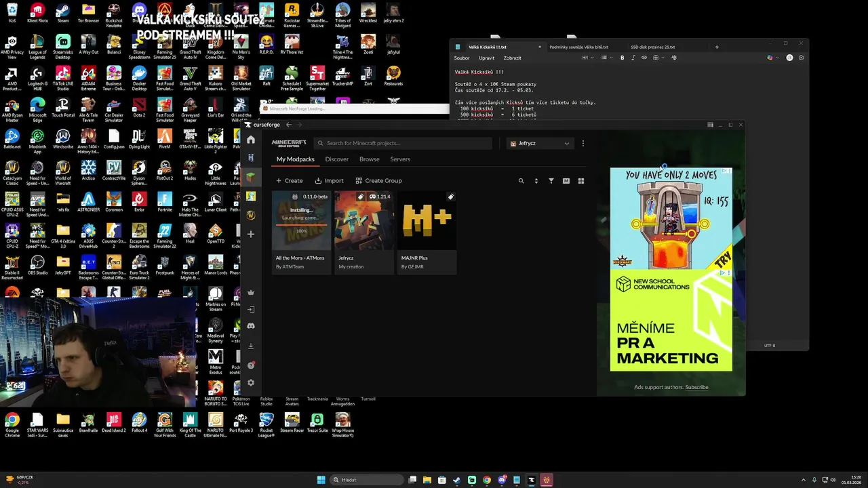This screenshot has width=868, height=488.
Task: Open the downloads icon in CurseForge sidebar
Action: [x=251, y=346]
